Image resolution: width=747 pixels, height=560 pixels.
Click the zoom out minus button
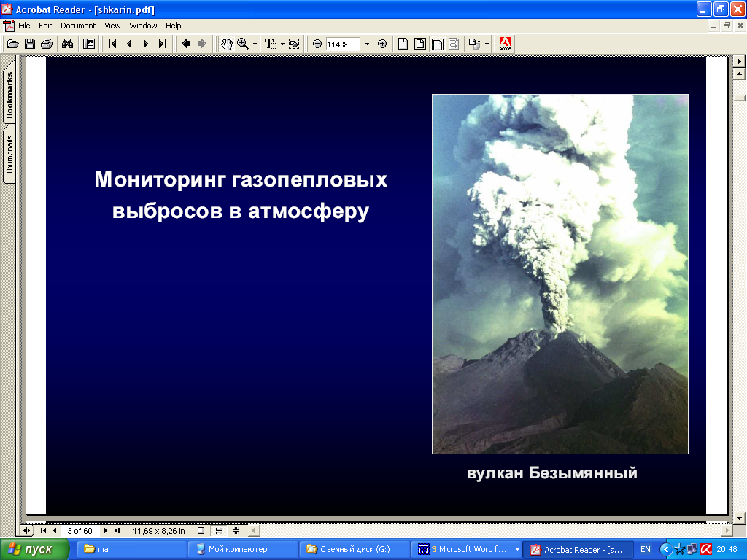coord(317,44)
